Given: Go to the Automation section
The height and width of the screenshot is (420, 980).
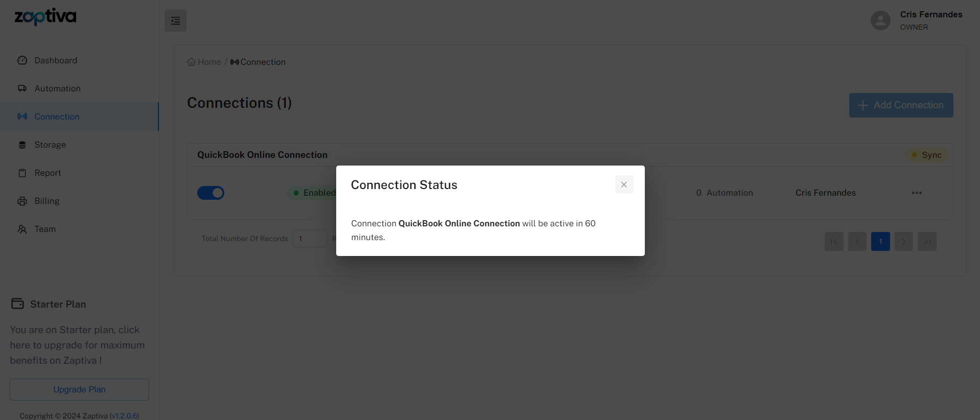Looking at the screenshot, I should pos(57,88).
